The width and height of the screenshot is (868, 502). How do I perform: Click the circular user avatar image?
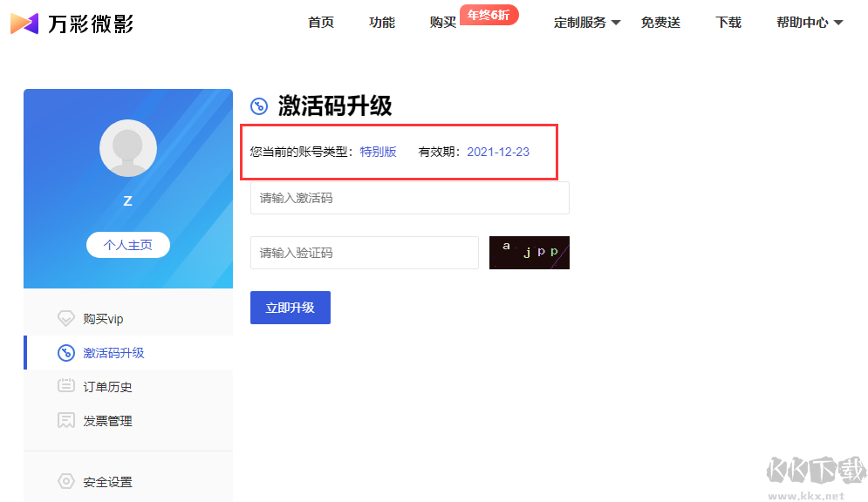127,148
